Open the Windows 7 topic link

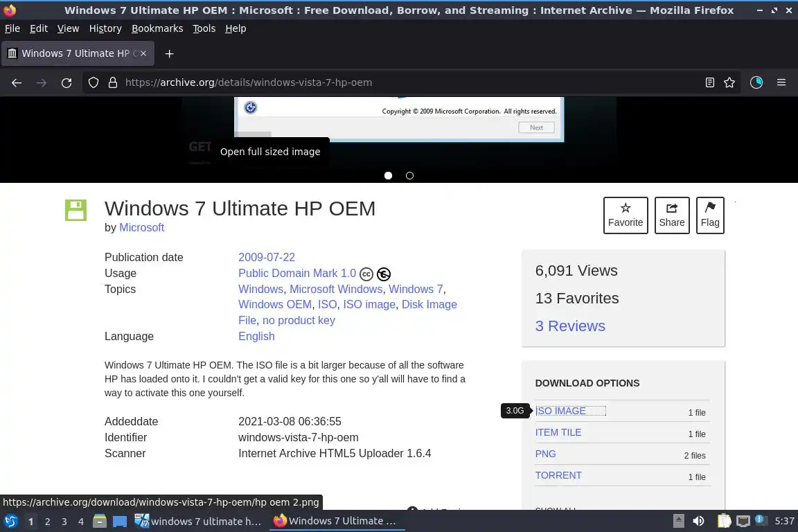point(416,289)
